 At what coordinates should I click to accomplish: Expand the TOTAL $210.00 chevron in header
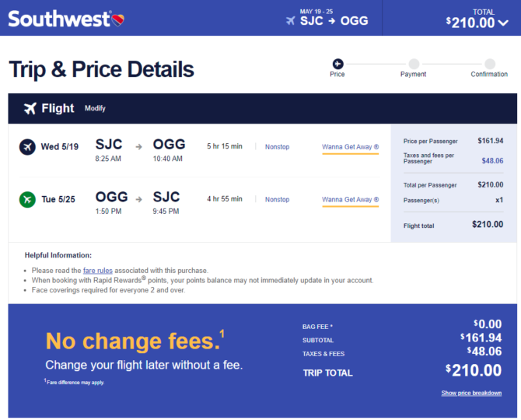coord(503,23)
